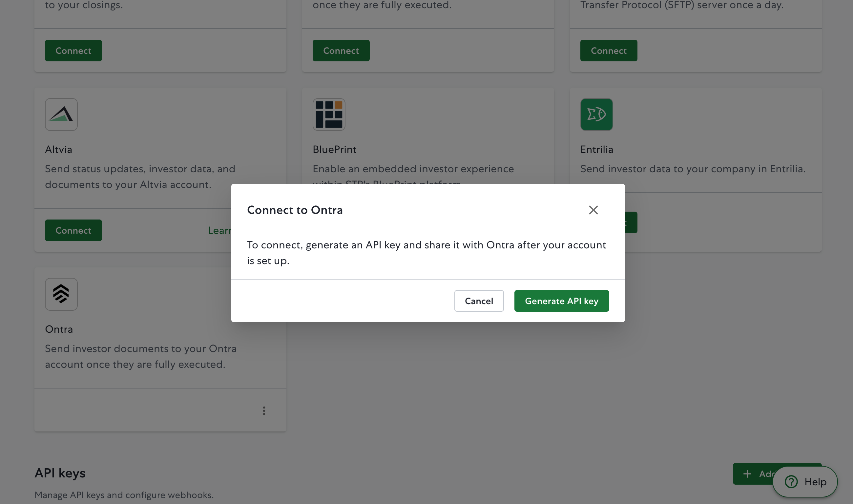Click 'Send status updates, investor data' description
The height and width of the screenshot is (504, 853).
(x=140, y=177)
